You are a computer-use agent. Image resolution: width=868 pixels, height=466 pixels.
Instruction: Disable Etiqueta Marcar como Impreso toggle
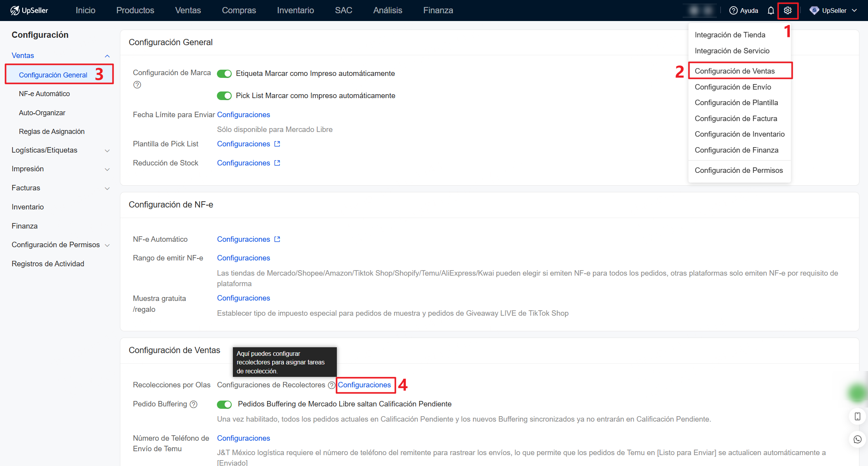coord(224,74)
